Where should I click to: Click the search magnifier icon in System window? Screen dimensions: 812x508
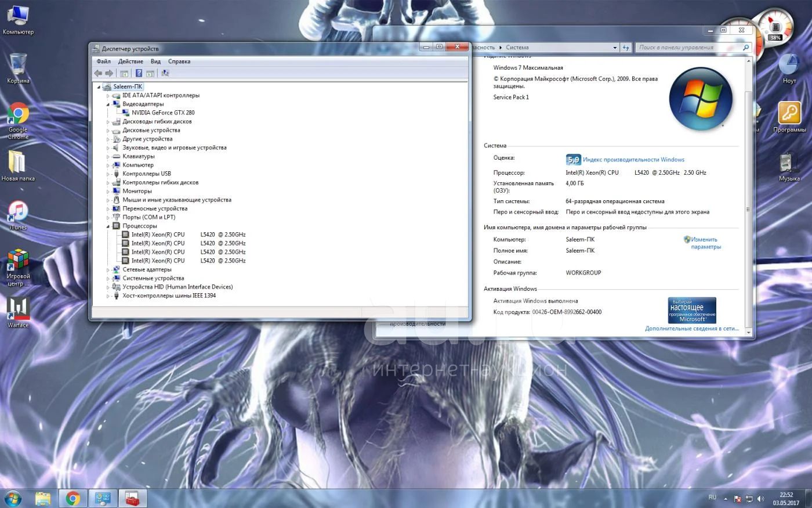[746, 48]
